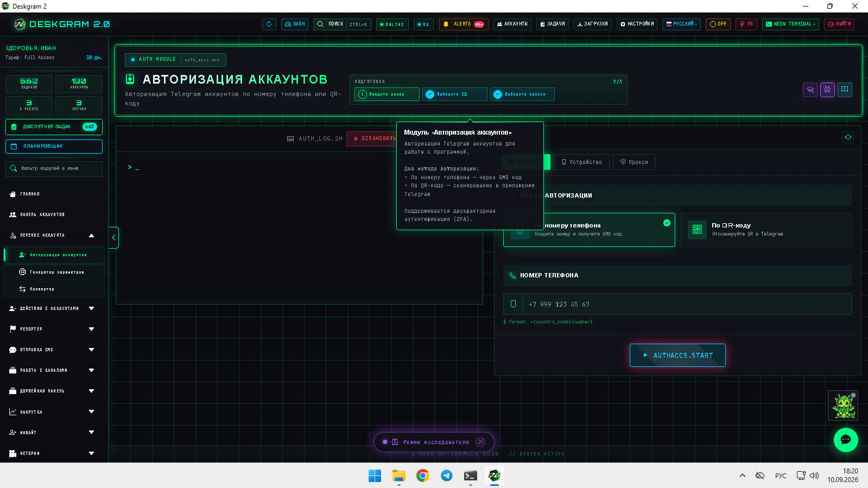Click the dragon mascot thumbnail
Image resolution: width=868 pixels, height=488 pixels.
[842, 405]
